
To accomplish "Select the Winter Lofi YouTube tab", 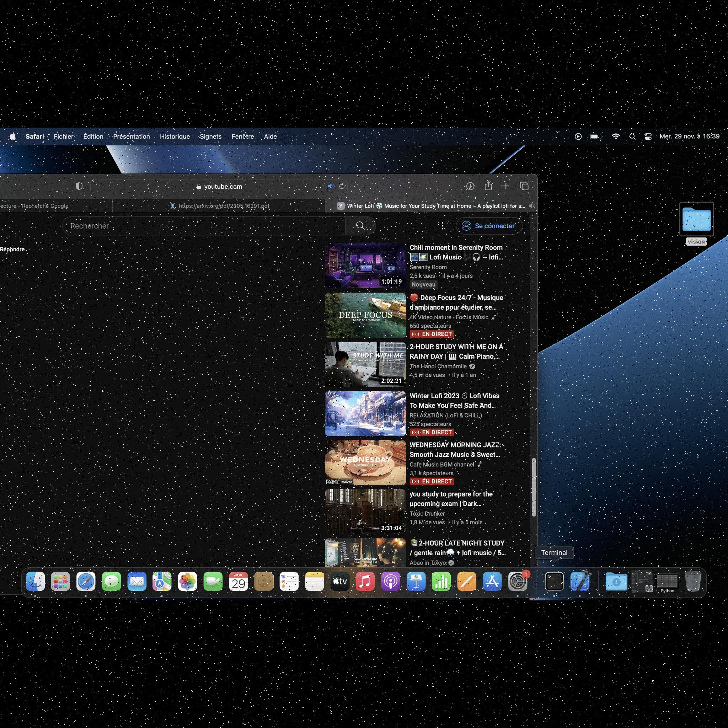I will 431,206.
